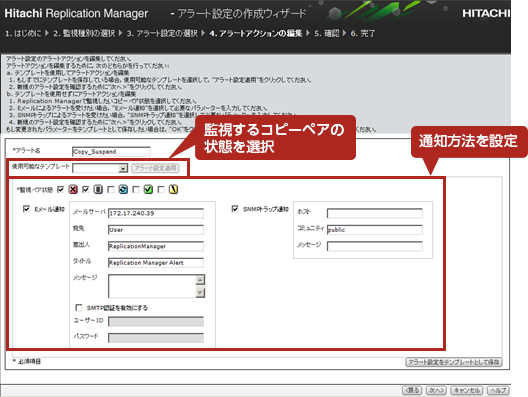Click the メールサーバ field with 172.17.240.39
This screenshot has height=397, width=528.
pos(156,213)
